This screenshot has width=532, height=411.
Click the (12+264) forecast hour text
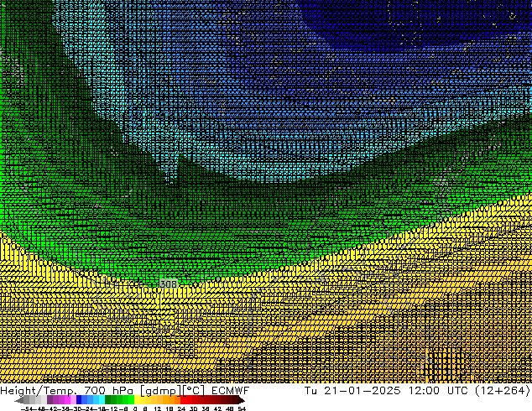tap(502, 391)
